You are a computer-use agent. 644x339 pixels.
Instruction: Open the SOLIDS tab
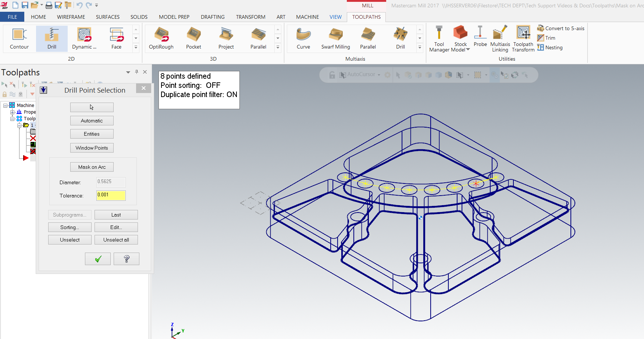point(139,17)
